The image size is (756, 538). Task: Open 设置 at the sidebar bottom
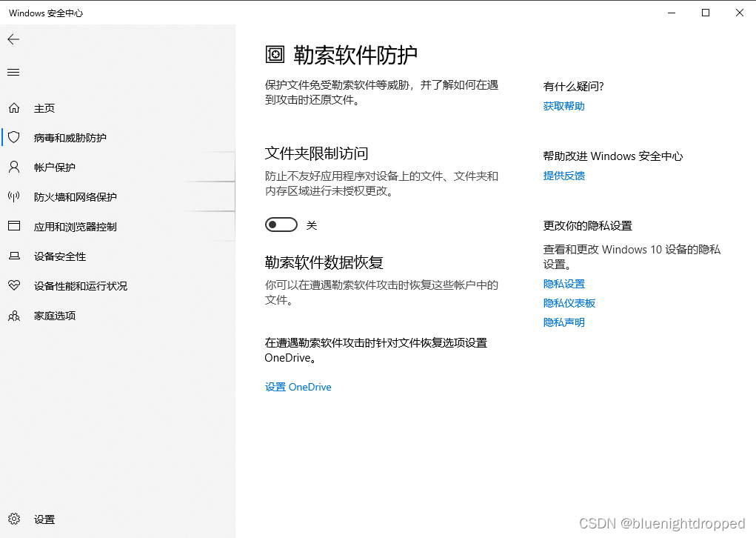(x=118, y=519)
